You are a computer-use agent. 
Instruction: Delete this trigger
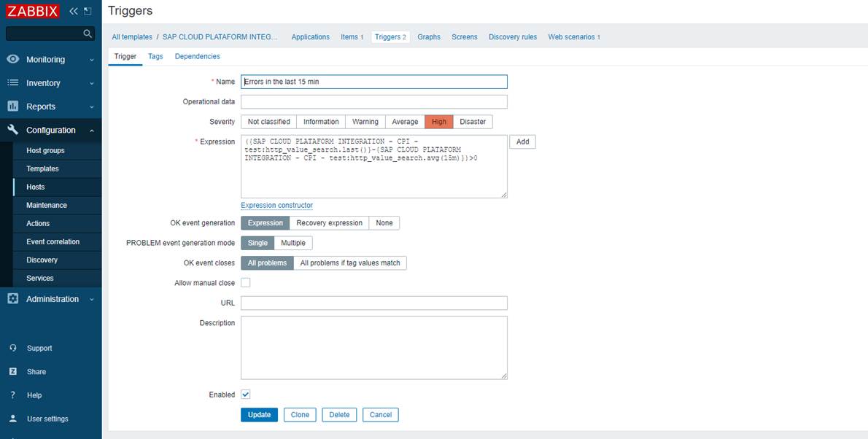tap(339, 415)
